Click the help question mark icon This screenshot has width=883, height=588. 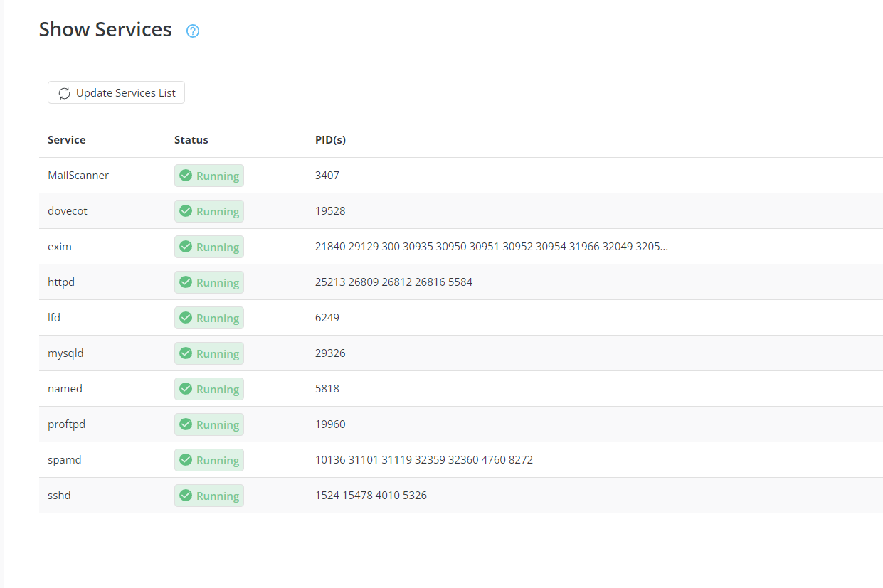(x=193, y=31)
